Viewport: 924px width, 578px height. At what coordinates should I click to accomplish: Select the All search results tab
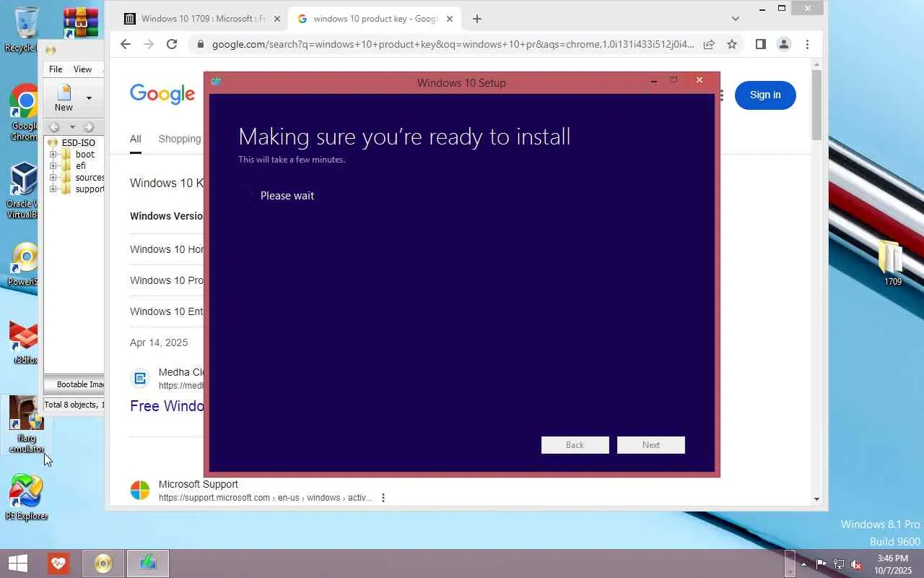(135, 139)
